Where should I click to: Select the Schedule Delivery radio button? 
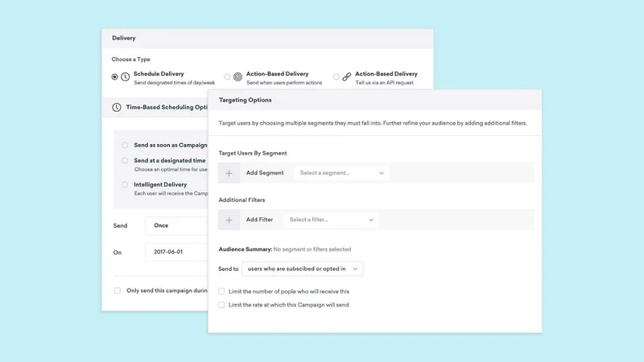(114, 76)
